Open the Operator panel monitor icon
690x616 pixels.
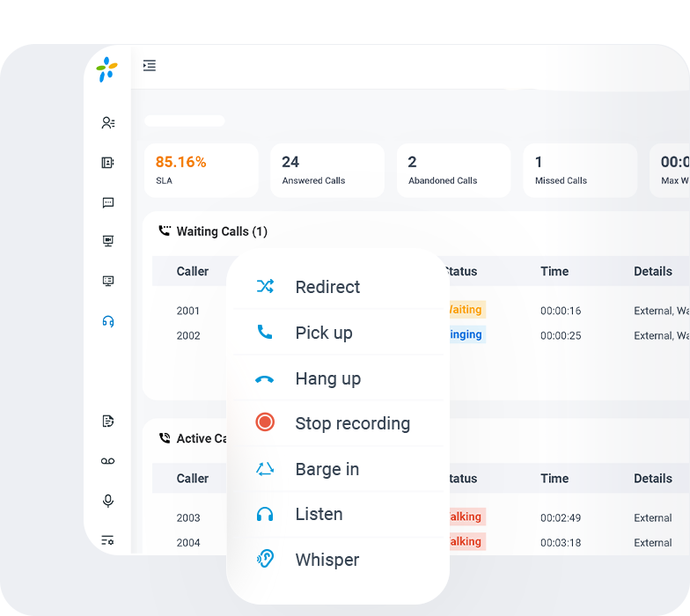tap(107, 282)
